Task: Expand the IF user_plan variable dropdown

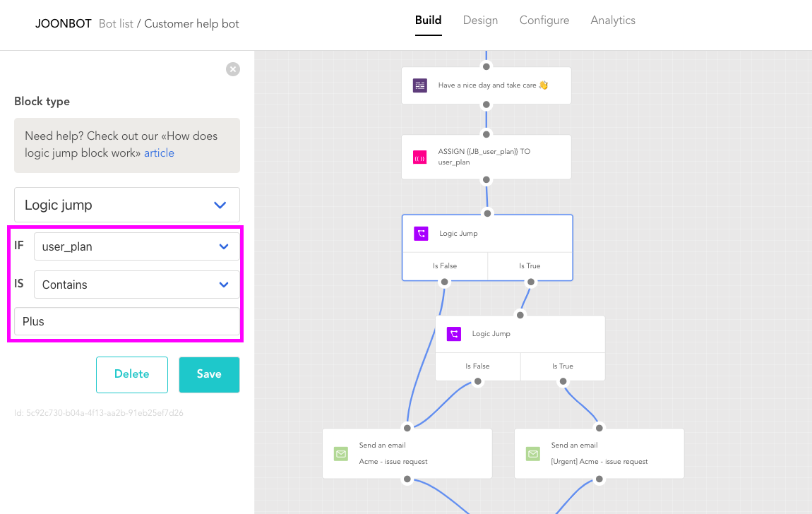Action: pyautogui.click(x=137, y=246)
